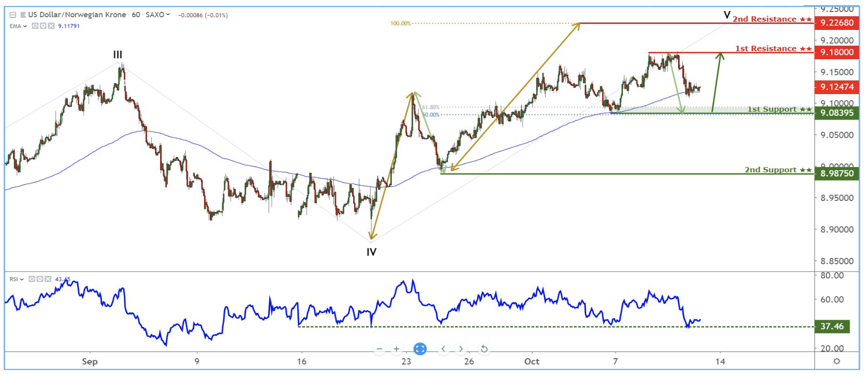
Task: Click the 8.90000 price scale value
Action: tap(837, 229)
